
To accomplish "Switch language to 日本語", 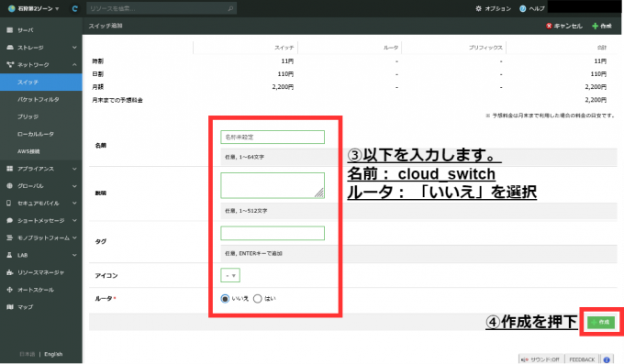I will coord(28,354).
